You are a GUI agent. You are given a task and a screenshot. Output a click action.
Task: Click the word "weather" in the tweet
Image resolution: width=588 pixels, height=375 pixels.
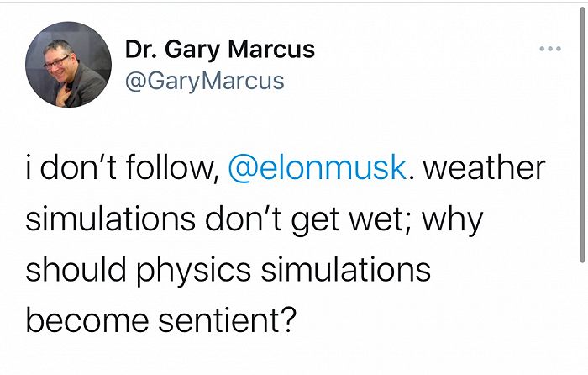point(484,167)
